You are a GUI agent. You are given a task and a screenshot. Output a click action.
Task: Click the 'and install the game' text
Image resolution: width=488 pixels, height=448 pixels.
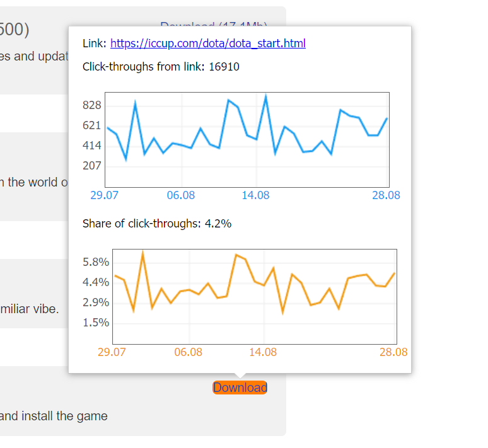(54, 416)
